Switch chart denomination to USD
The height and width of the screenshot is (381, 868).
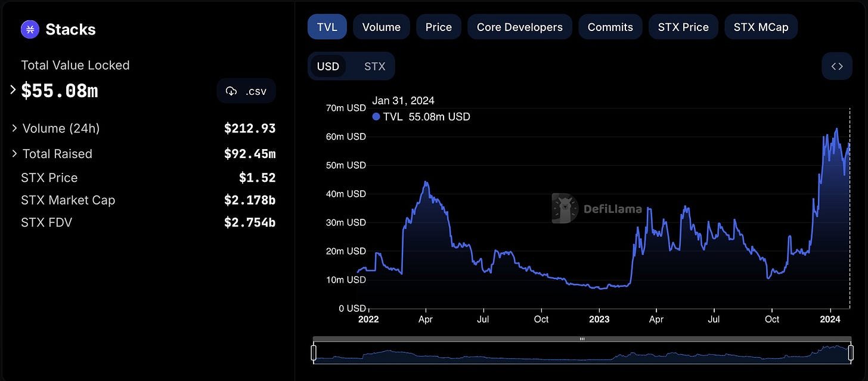pyautogui.click(x=328, y=66)
